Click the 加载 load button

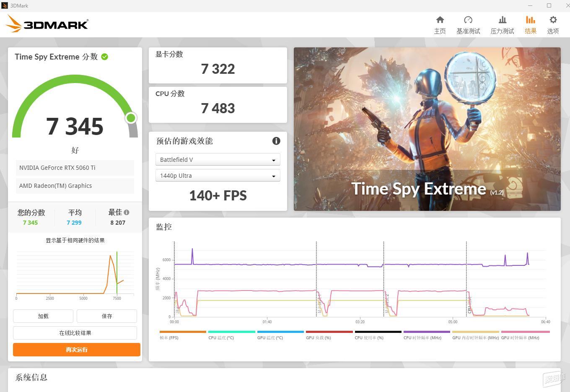click(x=43, y=316)
